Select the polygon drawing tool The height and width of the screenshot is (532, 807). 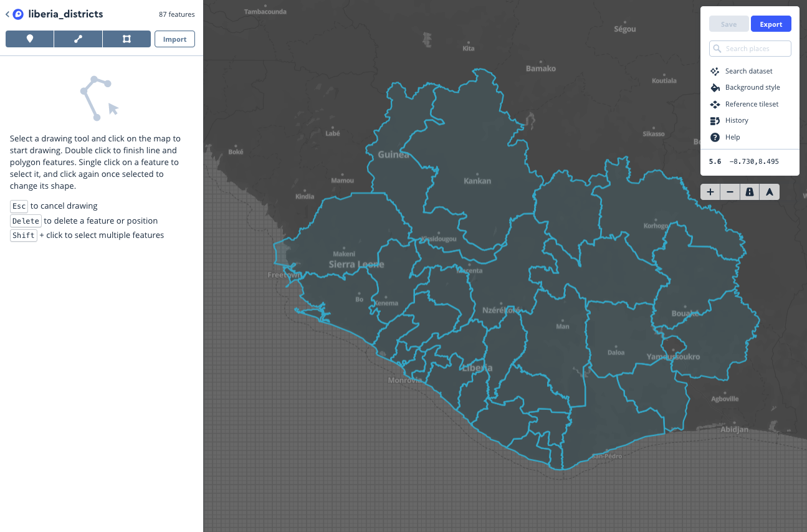click(127, 39)
